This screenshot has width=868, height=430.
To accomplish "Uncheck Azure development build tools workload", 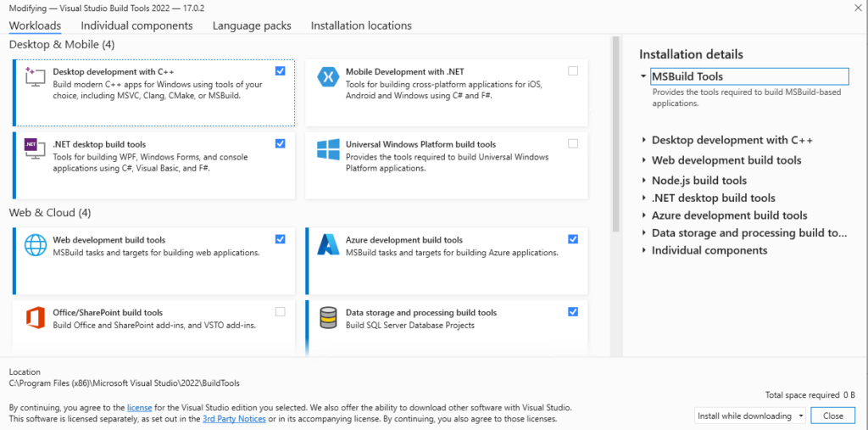I will click(573, 239).
